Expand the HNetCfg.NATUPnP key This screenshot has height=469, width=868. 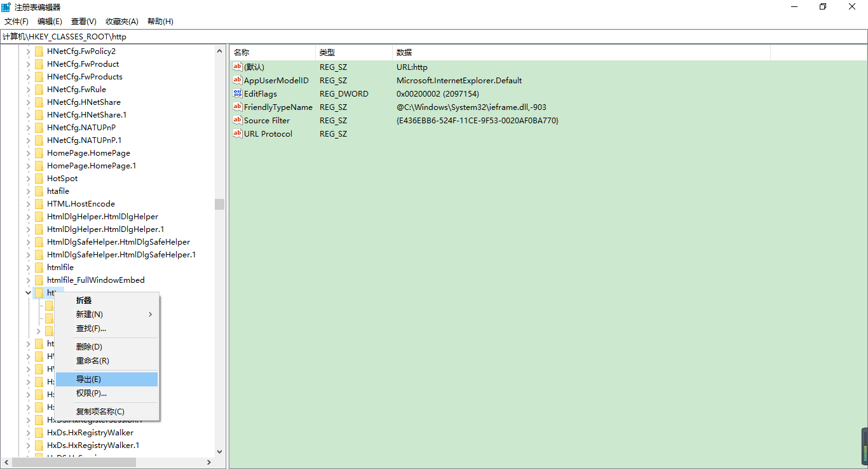click(28, 128)
